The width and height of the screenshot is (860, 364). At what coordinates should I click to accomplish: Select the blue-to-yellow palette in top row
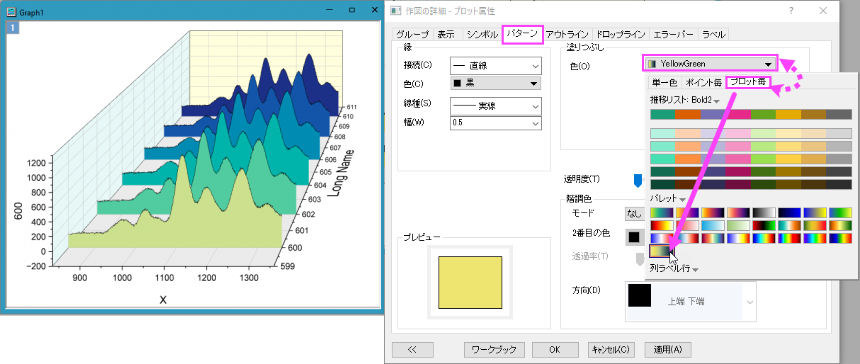(815, 213)
